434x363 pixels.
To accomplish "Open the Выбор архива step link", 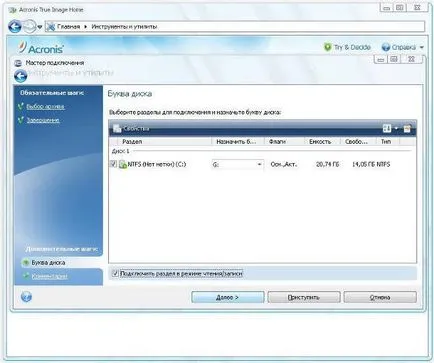I will point(45,106).
